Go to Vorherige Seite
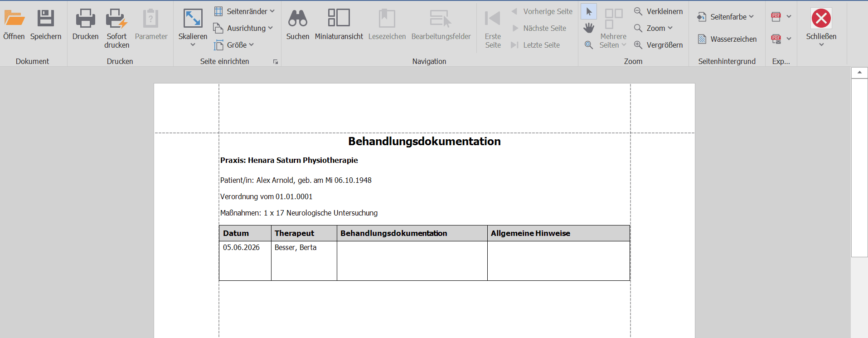This screenshot has width=868, height=338. click(542, 11)
